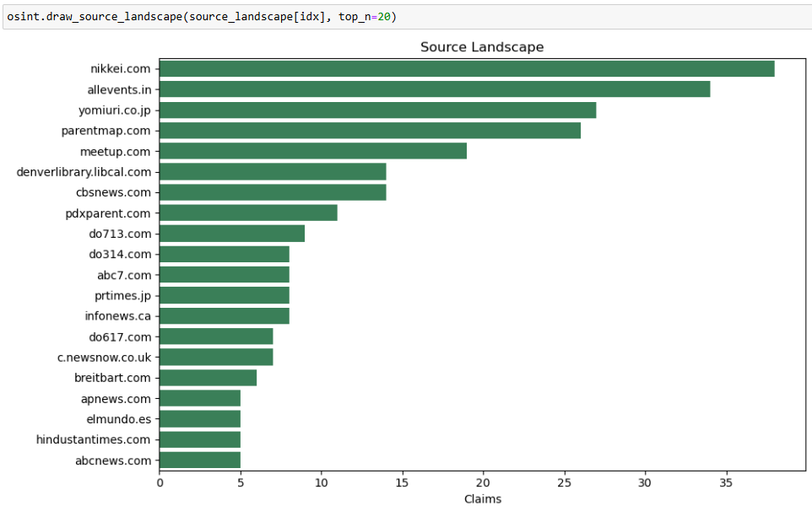Click the meetup.com bar
This screenshot has width=812, height=506.
coord(313,151)
